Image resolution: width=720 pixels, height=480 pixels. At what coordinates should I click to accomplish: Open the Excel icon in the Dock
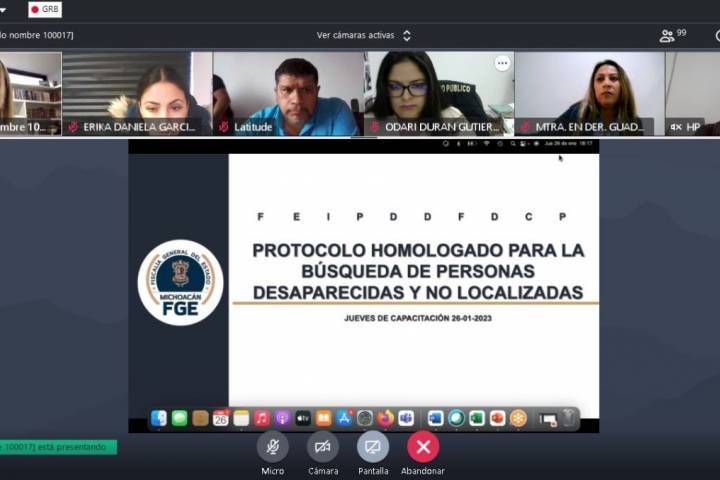(477, 418)
